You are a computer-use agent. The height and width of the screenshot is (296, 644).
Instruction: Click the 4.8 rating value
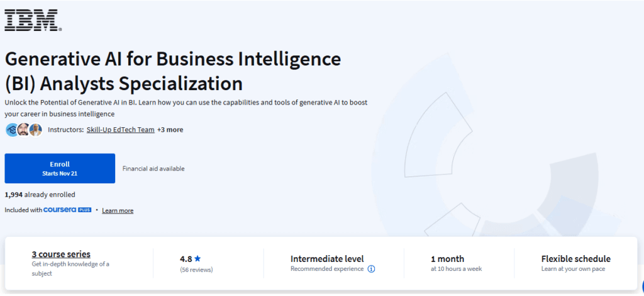coord(186,259)
